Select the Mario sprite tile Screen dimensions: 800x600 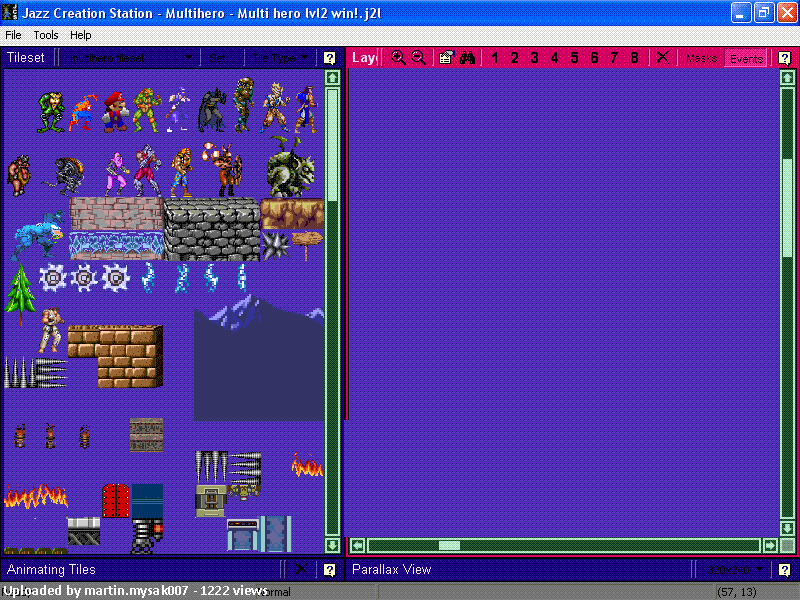click(115, 111)
